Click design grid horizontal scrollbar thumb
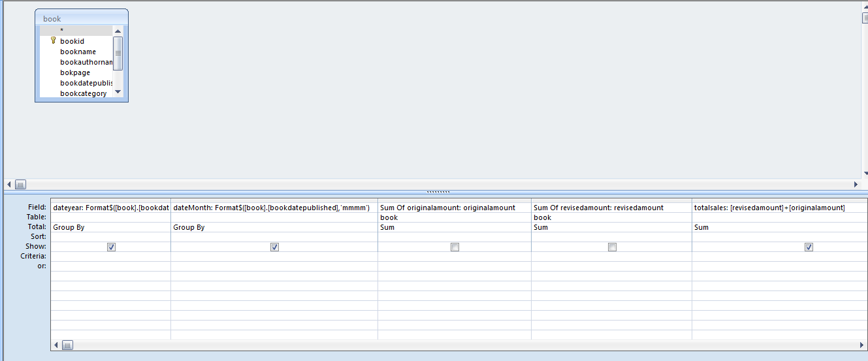This screenshot has height=361, width=868. pyautogui.click(x=68, y=345)
